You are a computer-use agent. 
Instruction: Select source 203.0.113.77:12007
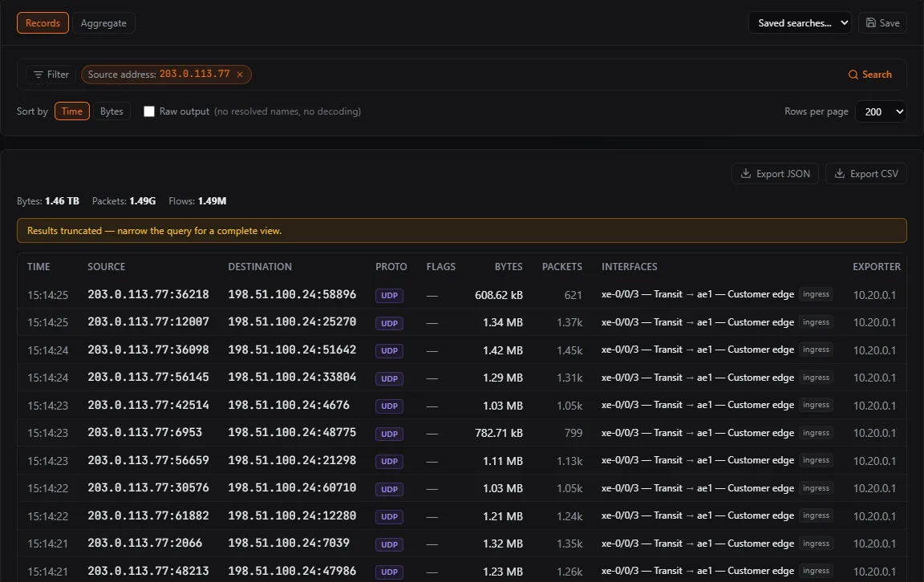[148, 321]
